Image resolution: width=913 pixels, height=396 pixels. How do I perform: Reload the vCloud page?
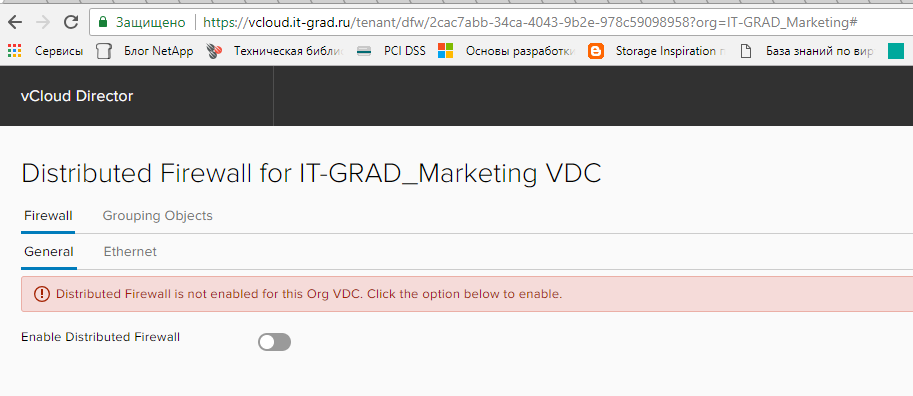(71, 23)
